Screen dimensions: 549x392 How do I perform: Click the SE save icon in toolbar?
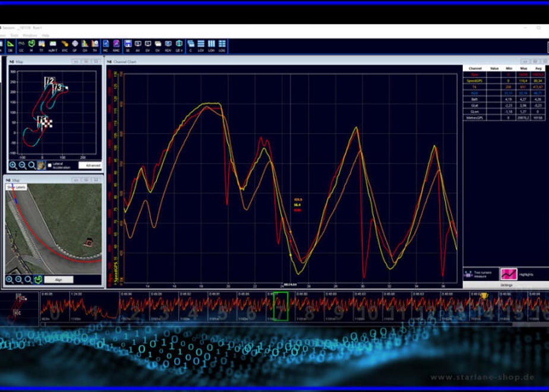[x=128, y=46]
